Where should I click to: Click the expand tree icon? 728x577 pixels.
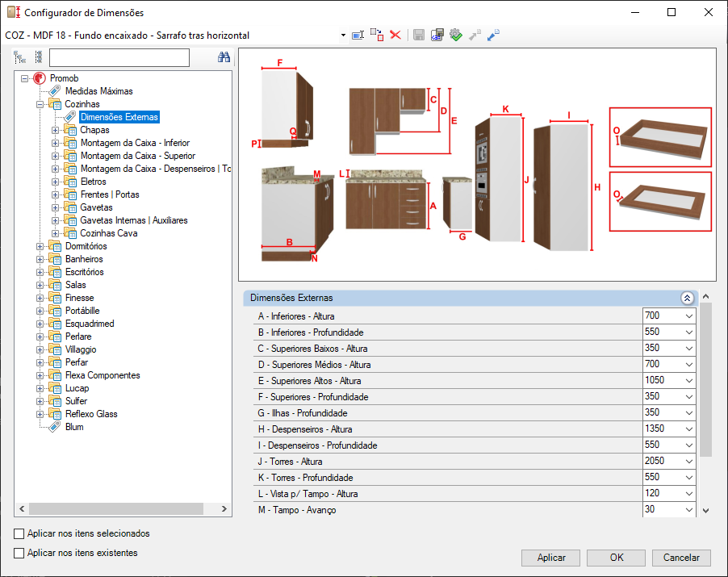[x=19, y=57]
